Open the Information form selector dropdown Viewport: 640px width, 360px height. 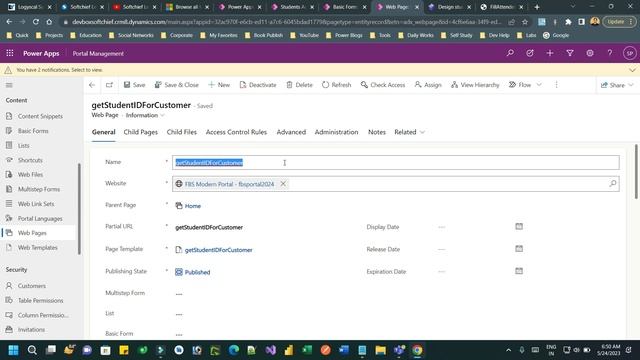point(145,116)
